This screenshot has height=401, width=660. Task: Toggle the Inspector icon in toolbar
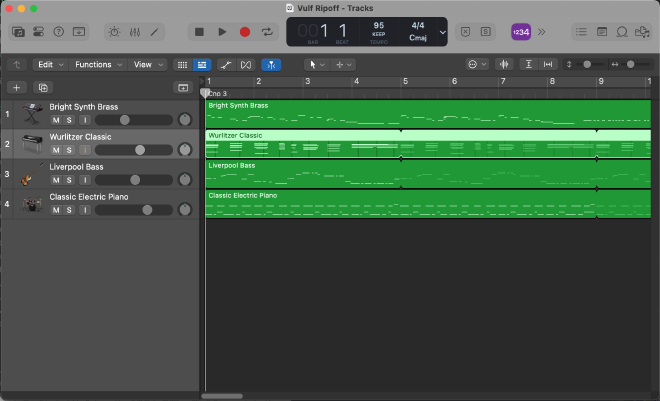click(x=38, y=32)
